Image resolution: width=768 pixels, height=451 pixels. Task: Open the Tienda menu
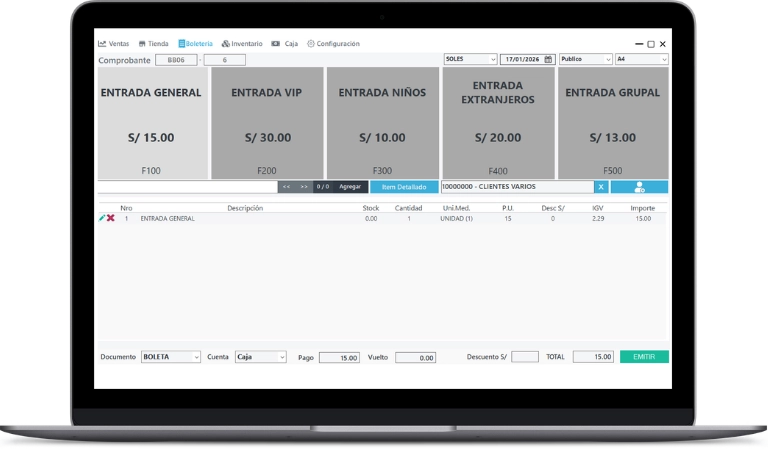point(153,44)
